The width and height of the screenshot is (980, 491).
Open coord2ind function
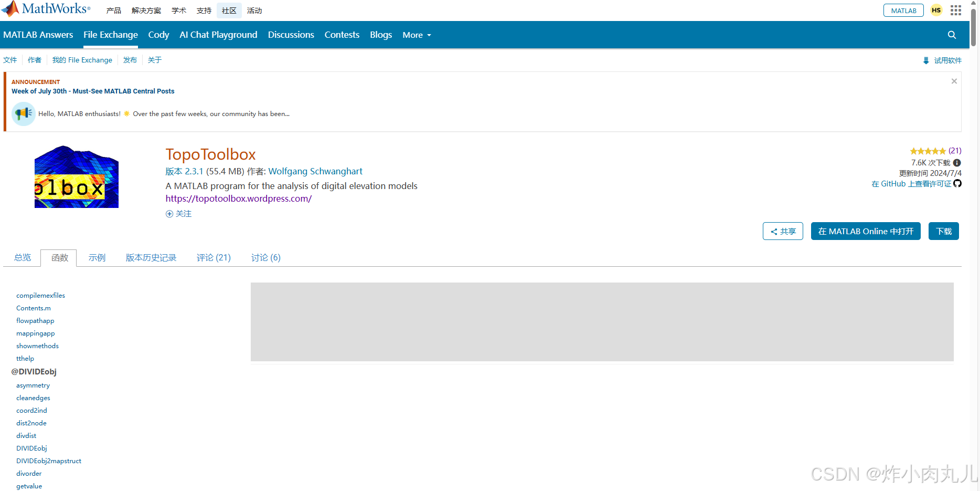31,411
